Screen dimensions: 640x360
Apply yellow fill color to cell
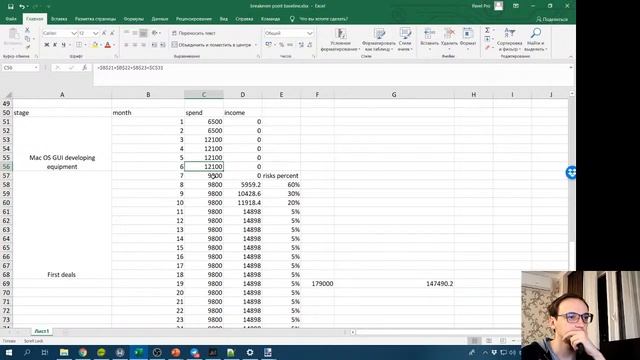[x=95, y=44]
